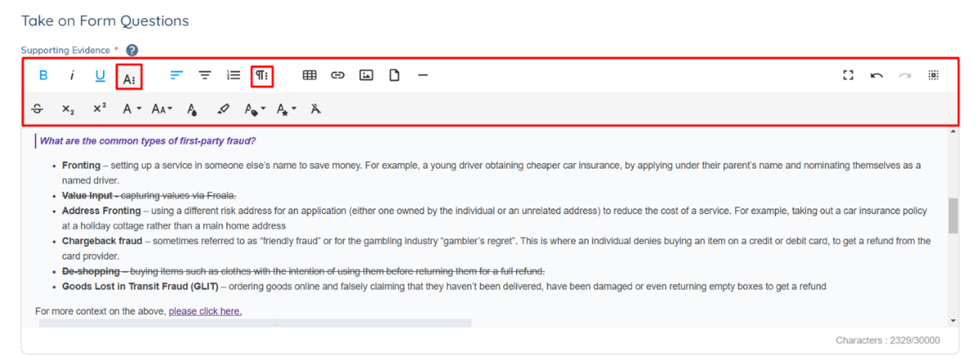This screenshot has height=360, width=980.
Task: Insert an image via toolbar
Action: [366, 75]
